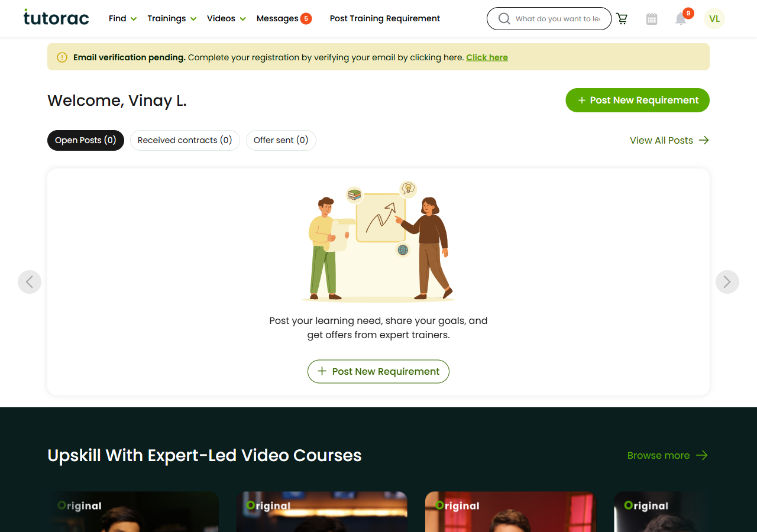Click the arrow next to View All Posts
This screenshot has width=757, height=532.
pyautogui.click(x=704, y=140)
